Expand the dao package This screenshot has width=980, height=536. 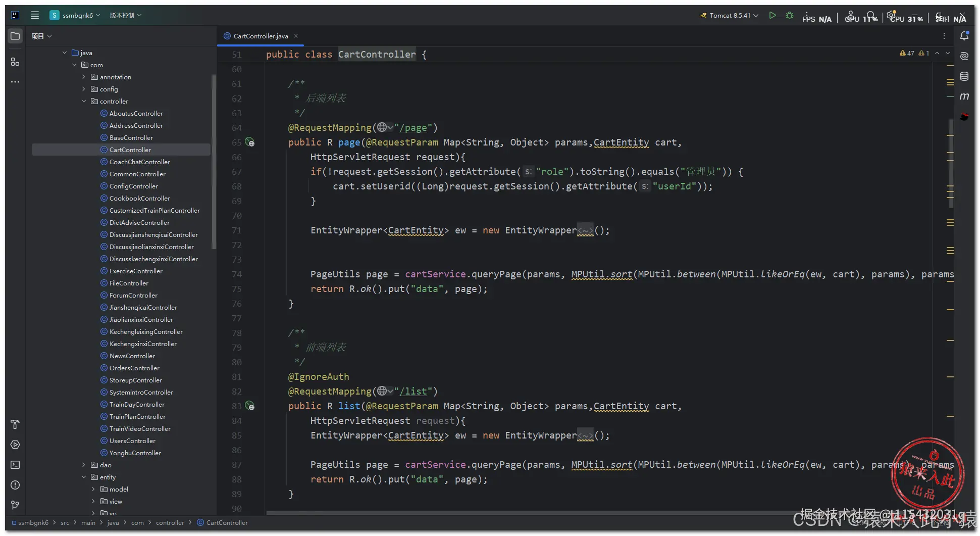[x=84, y=465]
